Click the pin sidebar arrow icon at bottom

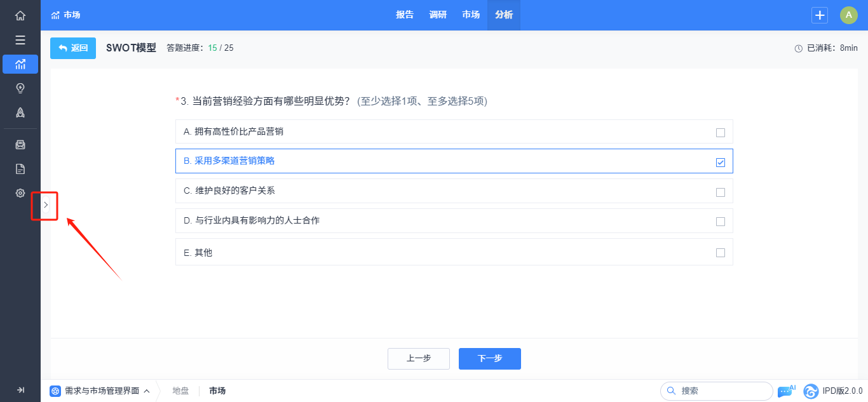click(20, 390)
